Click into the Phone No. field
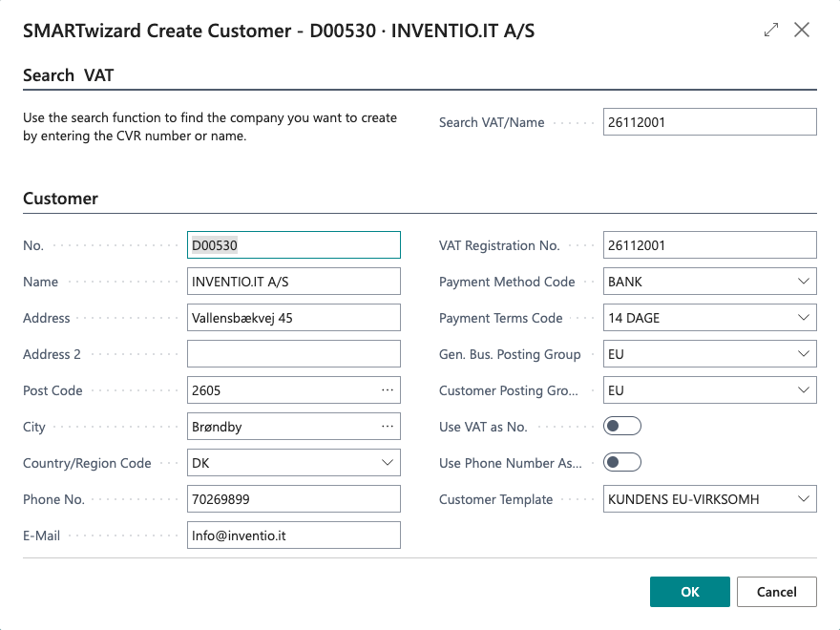Viewport: 840px width, 630px height. 293,499
